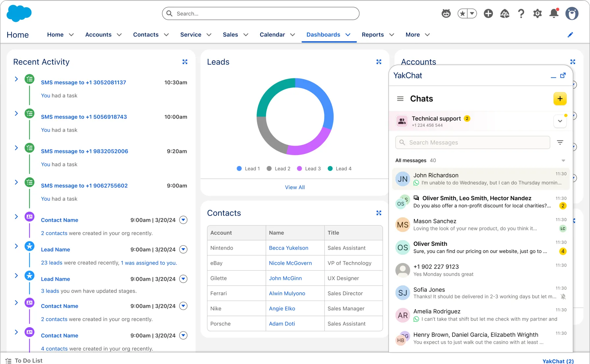
Task: Click the Adam Doti contact name
Action: click(282, 324)
